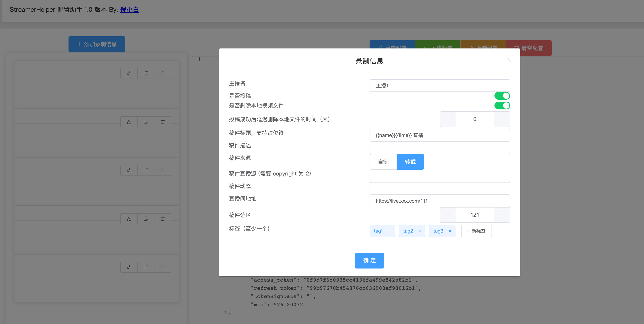This screenshot has width=644, height=324.
Task: Close the 录制信息 dialog with X
Action: 509,60
